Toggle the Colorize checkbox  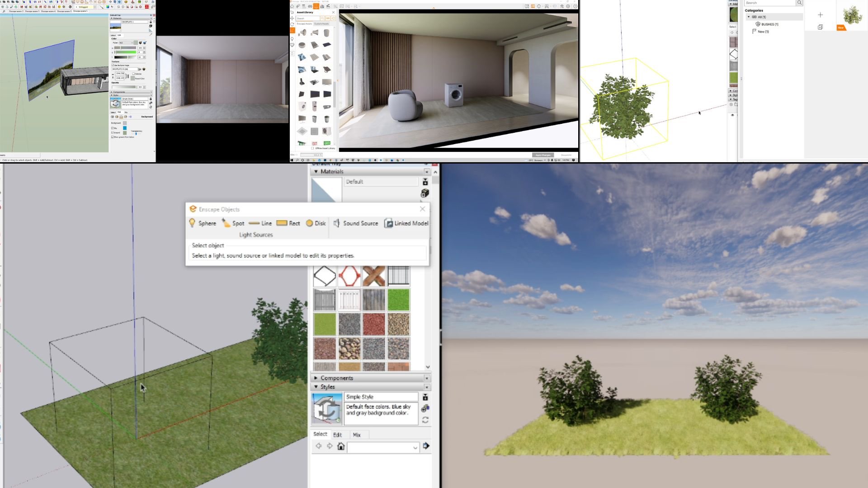[x=133, y=74]
